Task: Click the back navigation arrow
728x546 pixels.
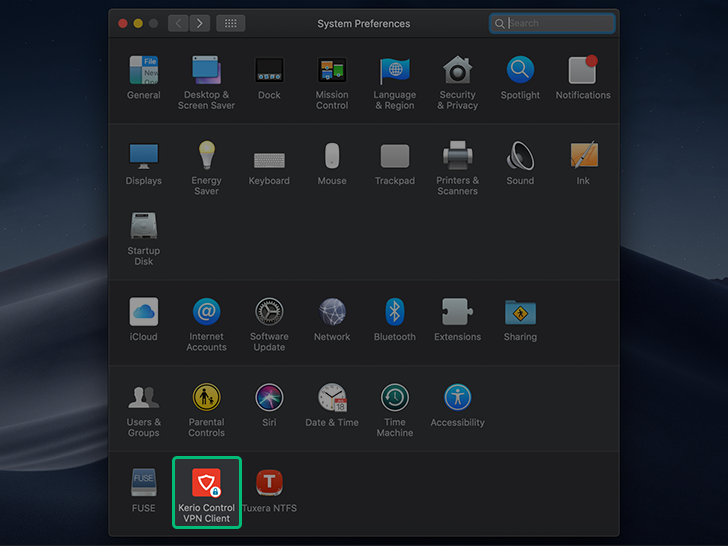Action: [178, 23]
